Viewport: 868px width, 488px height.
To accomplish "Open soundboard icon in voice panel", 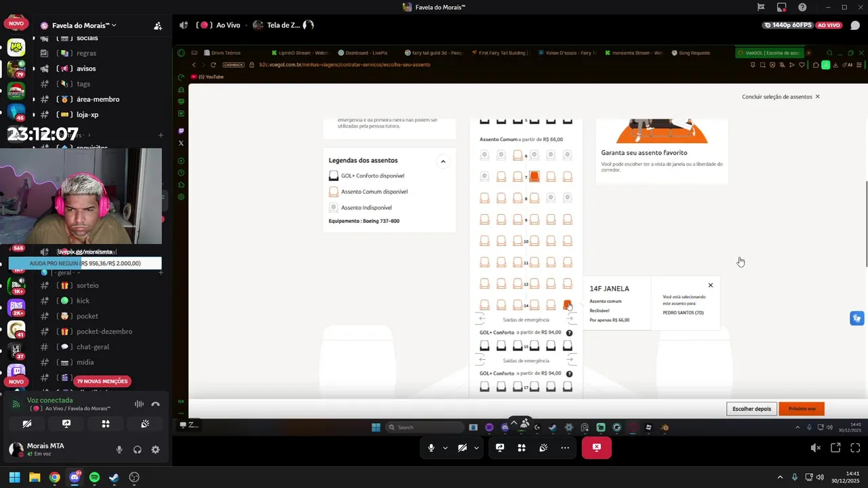I will click(145, 424).
